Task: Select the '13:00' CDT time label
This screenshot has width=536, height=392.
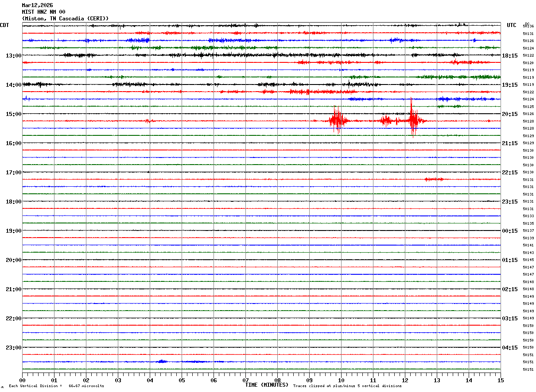Action: [13, 56]
